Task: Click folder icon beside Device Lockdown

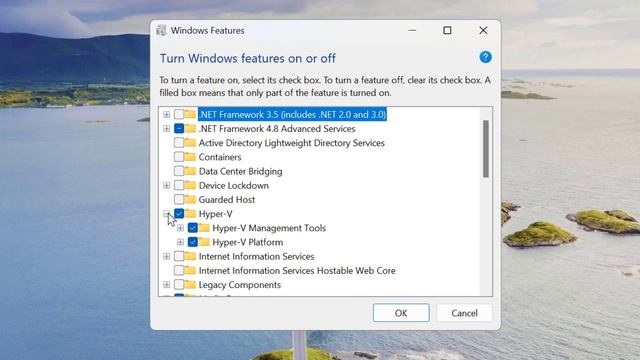Action: 190,185
